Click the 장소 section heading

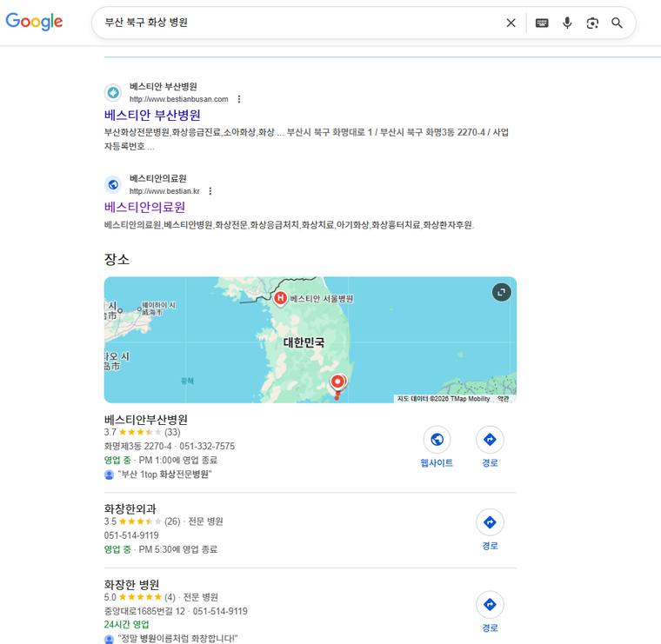coord(117,259)
